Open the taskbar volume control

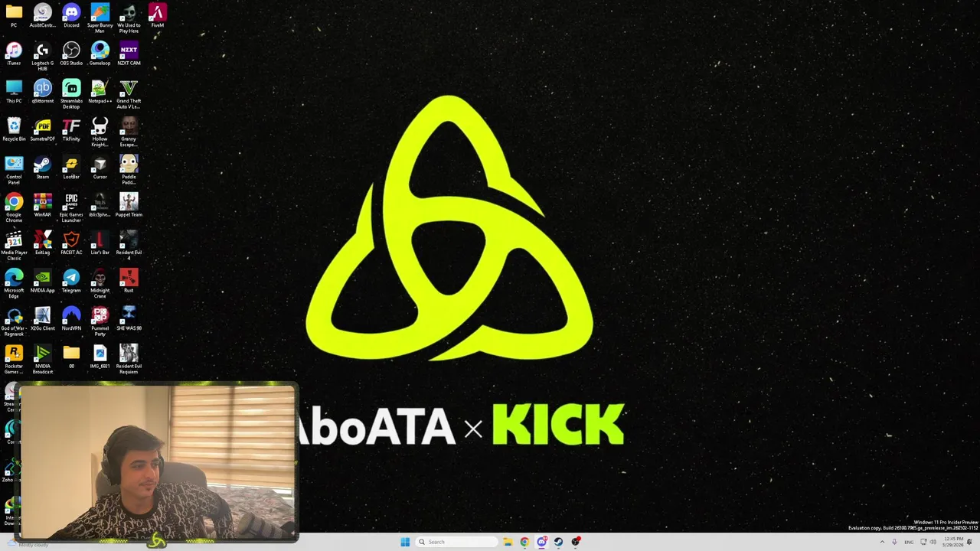[933, 542]
